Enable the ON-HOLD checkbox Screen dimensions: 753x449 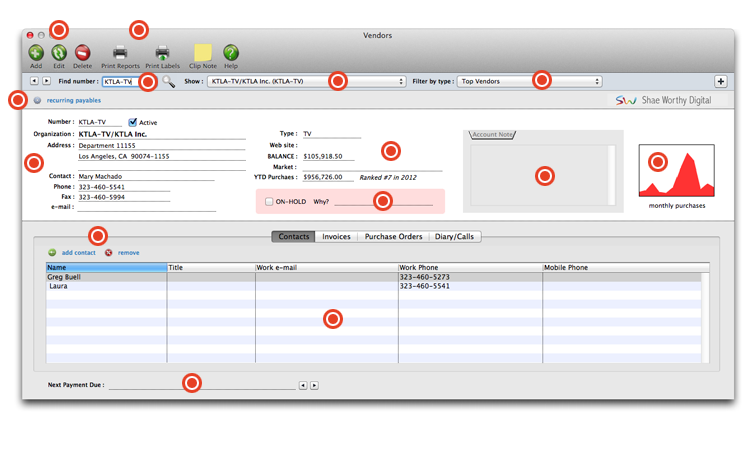(x=269, y=201)
